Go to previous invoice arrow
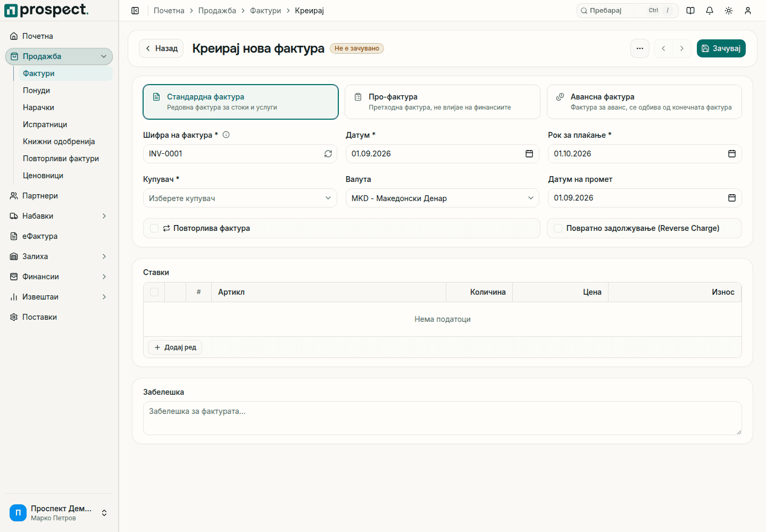The image size is (766, 532). (x=663, y=48)
